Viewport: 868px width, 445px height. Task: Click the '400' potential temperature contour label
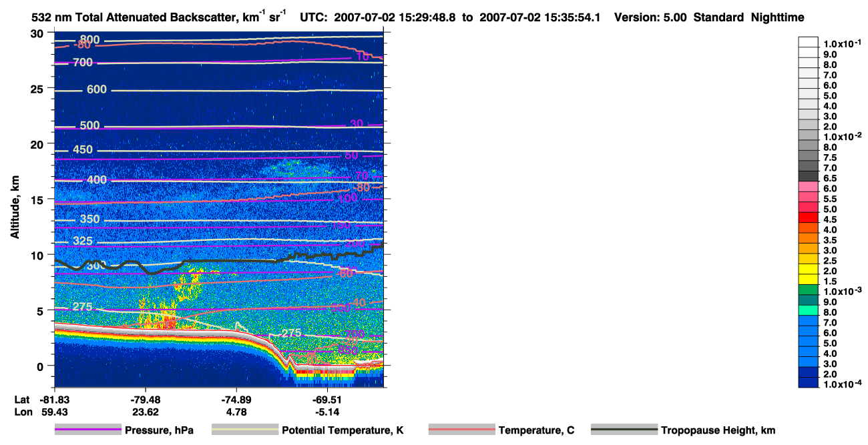point(97,180)
